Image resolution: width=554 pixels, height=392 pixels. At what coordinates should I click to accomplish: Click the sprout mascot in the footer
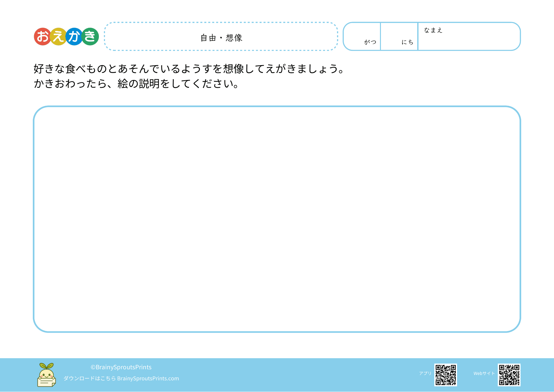[46, 375]
